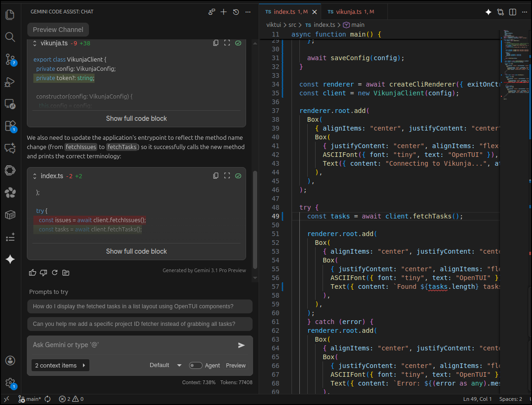Click Ln 49, Col 1 status entry
The height and width of the screenshot is (405, 532).
[477, 399]
